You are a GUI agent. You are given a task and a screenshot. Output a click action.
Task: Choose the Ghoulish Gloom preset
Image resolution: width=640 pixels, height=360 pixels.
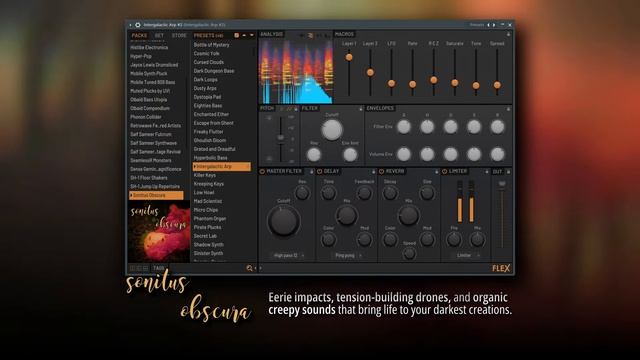pyautogui.click(x=210, y=140)
